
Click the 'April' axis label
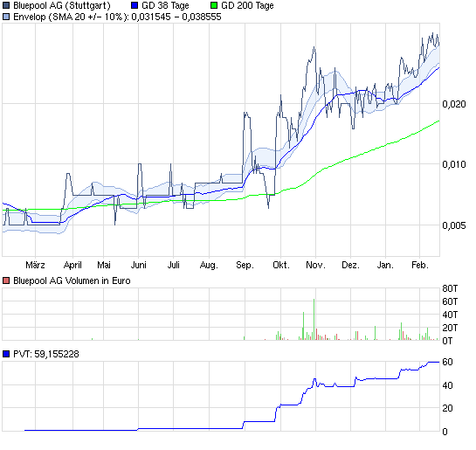tap(72, 265)
